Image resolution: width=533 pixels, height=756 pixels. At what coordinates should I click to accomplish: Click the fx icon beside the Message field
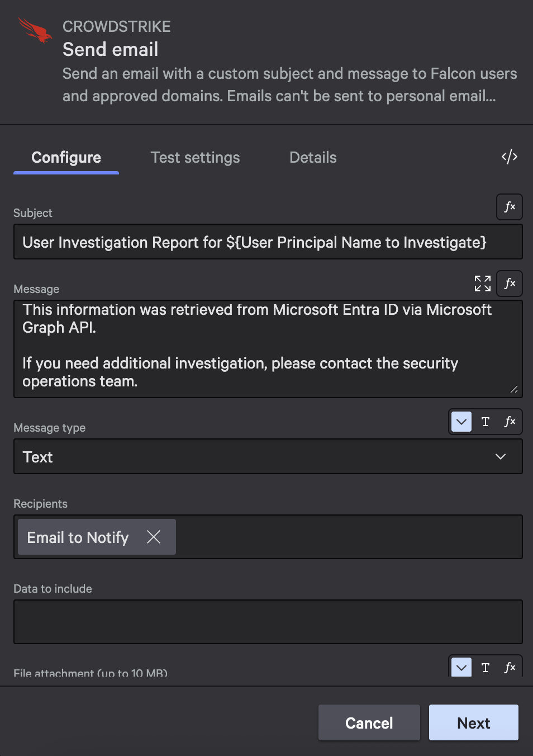click(509, 283)
